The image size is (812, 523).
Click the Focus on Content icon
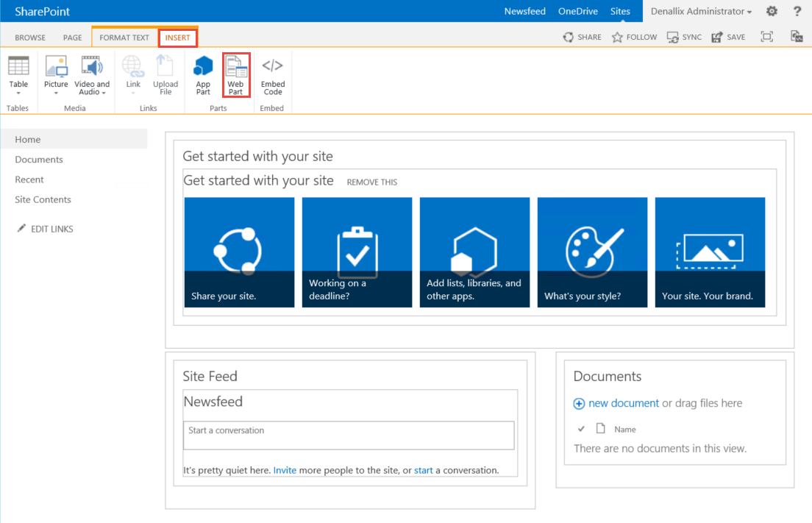(767, 37)
